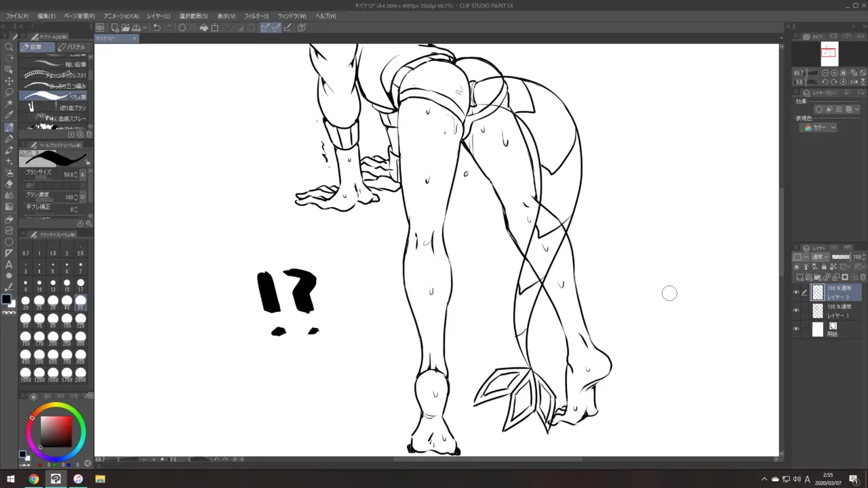Open the layer blend mode 通常 dropdown
The image size is (868, 488).
[x=820, y=257]
